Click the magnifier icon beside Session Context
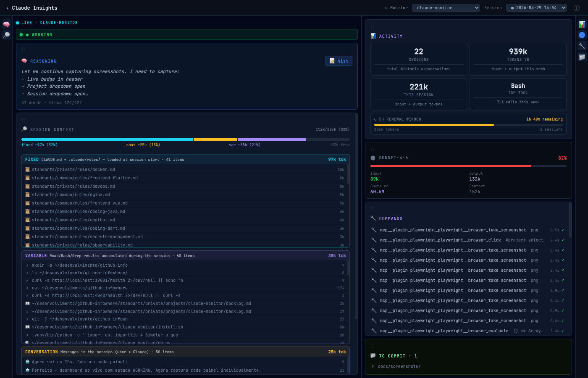Viewport: 588px width, 378px height. pos(24,129)
